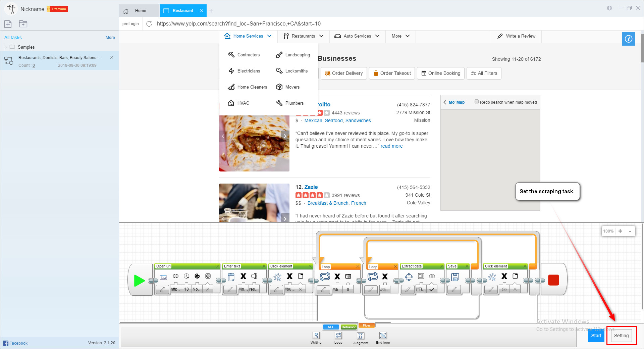Screen dimensions: 644x349
Task: Switch to the Home tab
Action: pyautogui.click(x=140, y=10)
